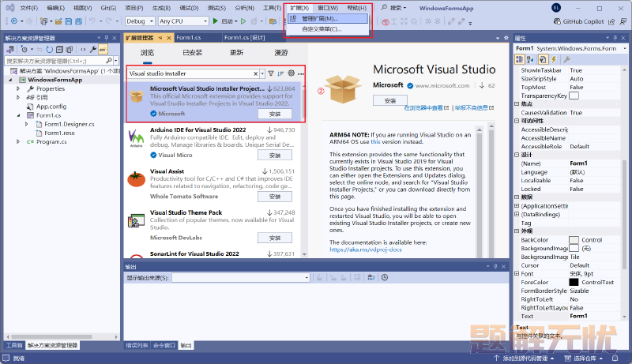This screenshot has width=632, height=364.
Task: Click the Events lightning bolt icon
Action: (x=554, y=59)
